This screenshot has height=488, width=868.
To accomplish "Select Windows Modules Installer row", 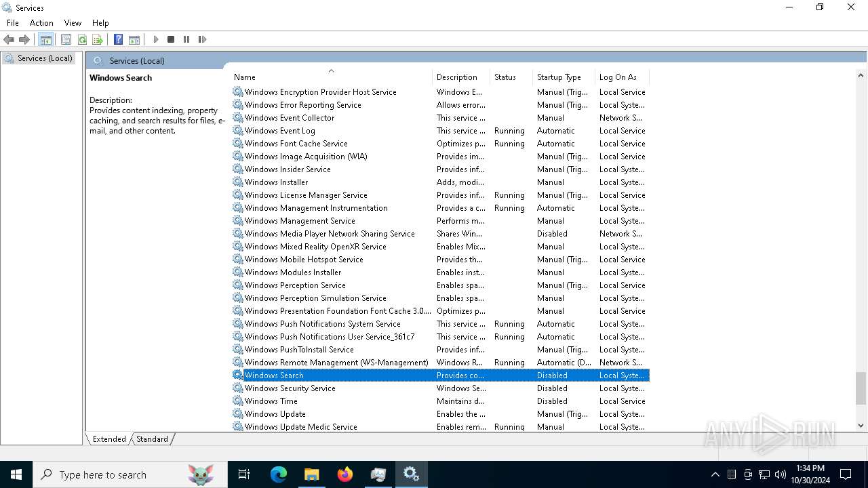I will [x=440, y=272].
